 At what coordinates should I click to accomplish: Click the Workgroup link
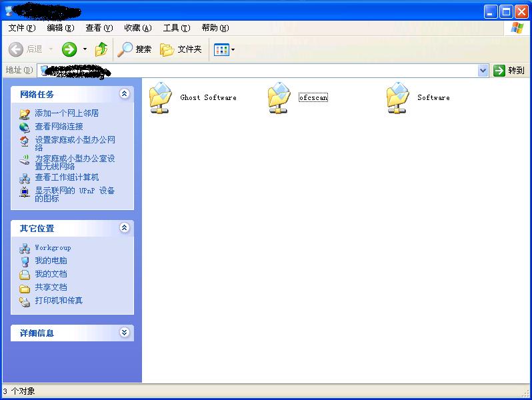(x=53, y=248)
